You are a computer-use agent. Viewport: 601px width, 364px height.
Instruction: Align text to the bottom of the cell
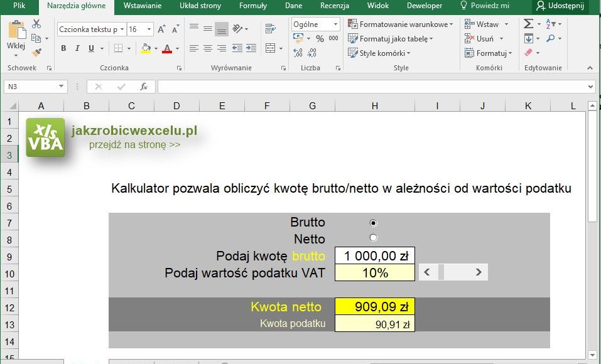click(x=222, y=29)
